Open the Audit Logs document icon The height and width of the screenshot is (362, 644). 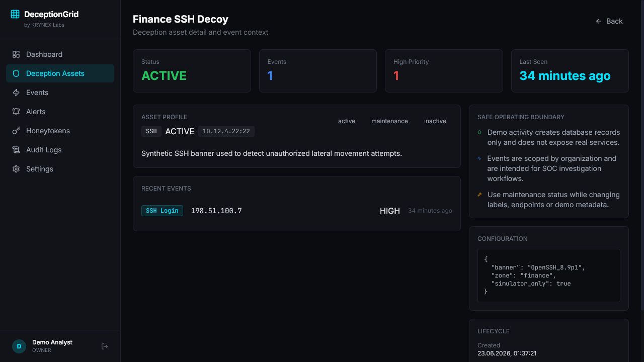pyautogui.click(x=16, y=150)
